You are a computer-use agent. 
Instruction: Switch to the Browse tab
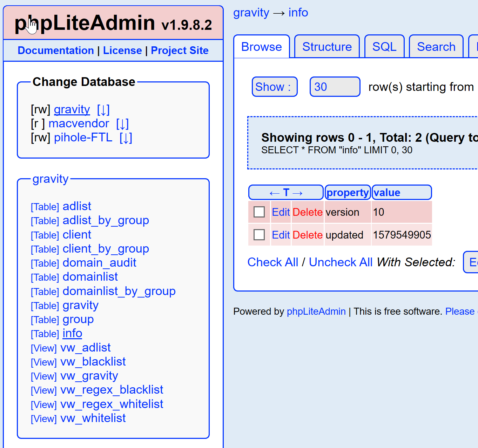click(262, 47)
